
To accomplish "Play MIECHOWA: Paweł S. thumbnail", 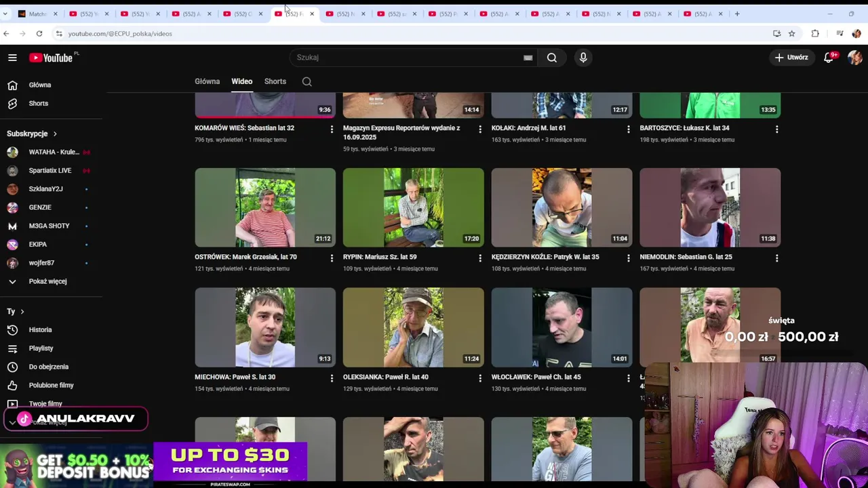I will click(265, 327).
